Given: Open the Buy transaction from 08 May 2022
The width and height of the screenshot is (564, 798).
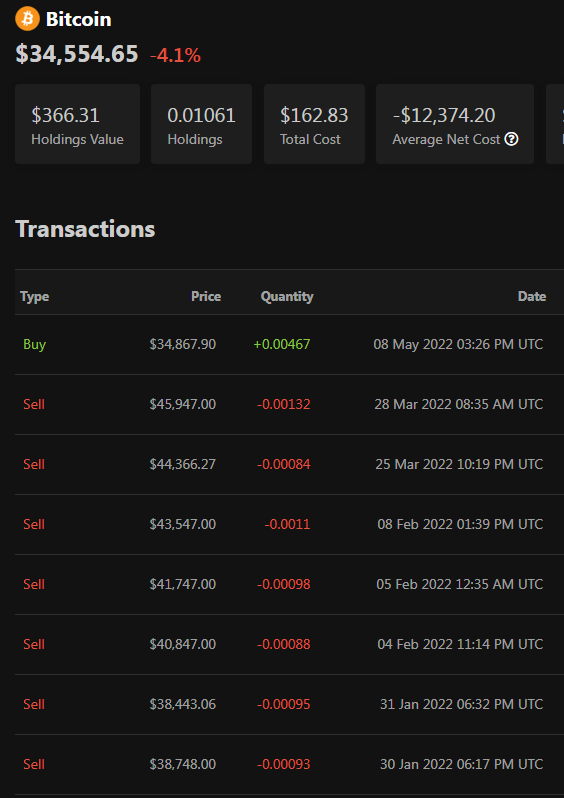Looking at the screenshot, I should [290, 345].
